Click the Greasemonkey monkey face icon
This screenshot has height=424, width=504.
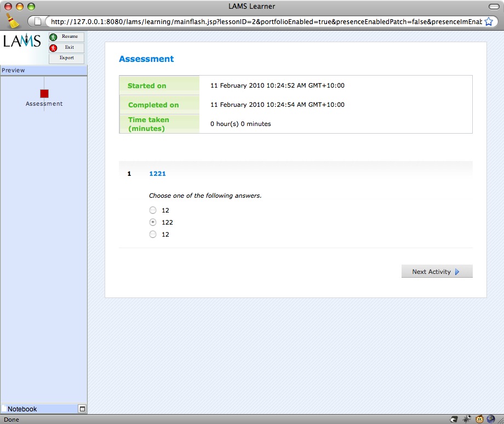[479, 419]
